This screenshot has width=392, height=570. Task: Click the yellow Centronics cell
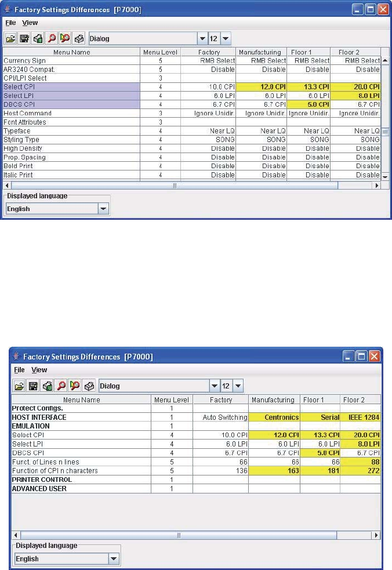tap(274, 417)
